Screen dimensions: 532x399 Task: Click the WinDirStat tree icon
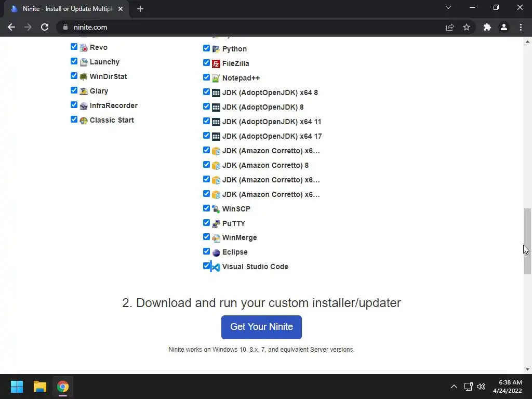84,77
